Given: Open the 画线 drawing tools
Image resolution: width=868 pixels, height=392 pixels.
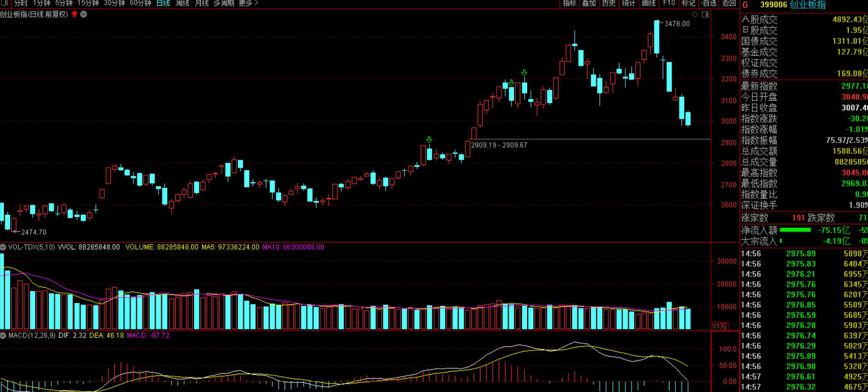Looking at the screenshot, I should tap(648, 3).
